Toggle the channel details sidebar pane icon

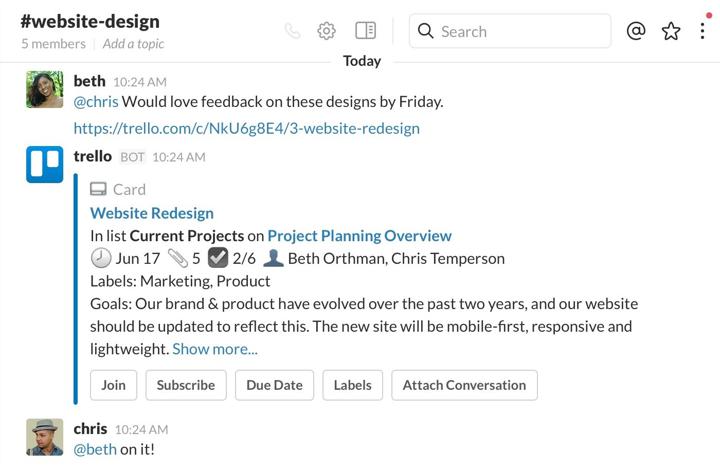pos(366,31)
